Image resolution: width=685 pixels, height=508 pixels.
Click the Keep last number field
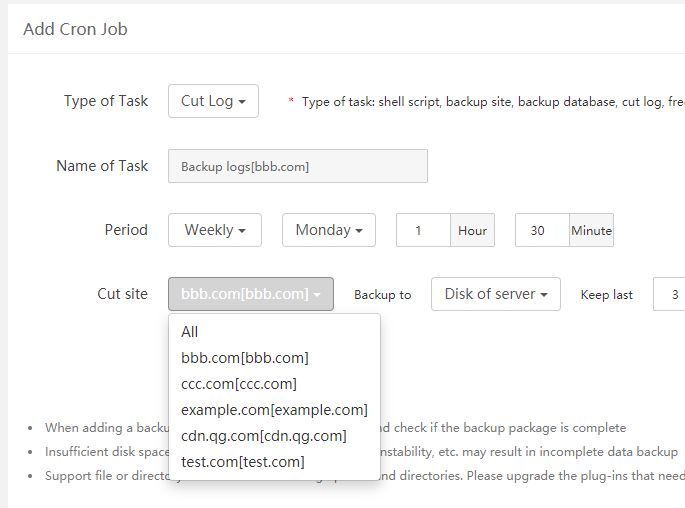[669, 294]
